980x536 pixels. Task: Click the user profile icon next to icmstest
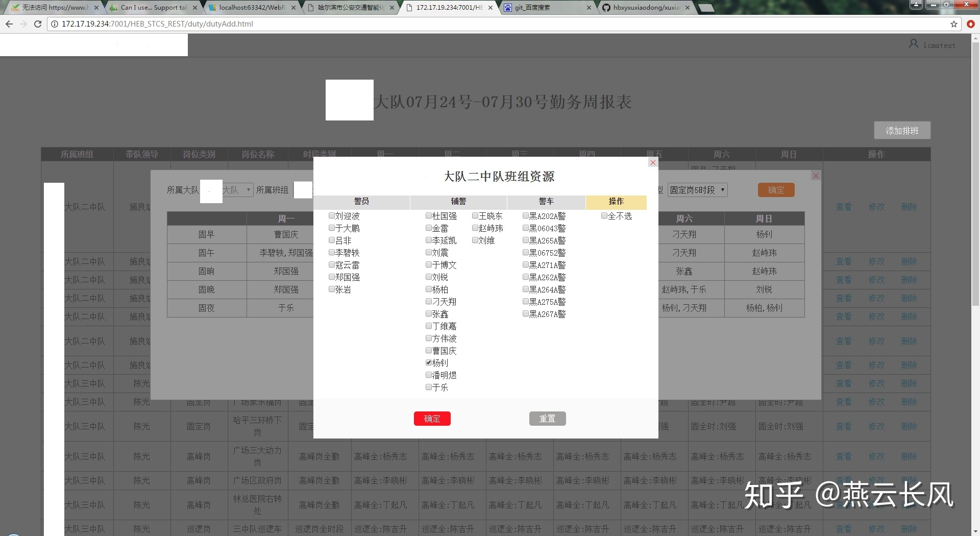tap(913, 44)
